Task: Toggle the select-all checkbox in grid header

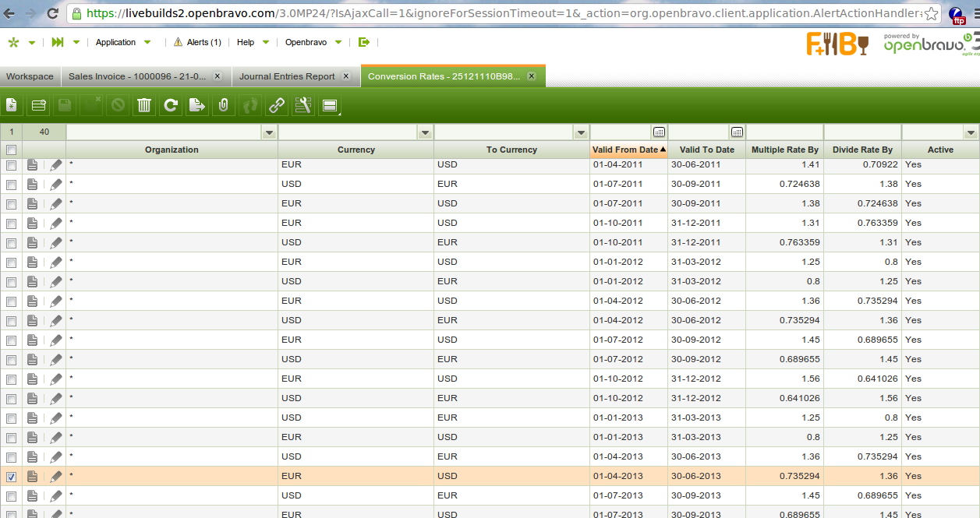Action: pyautogui.click(x=11, y=150)
